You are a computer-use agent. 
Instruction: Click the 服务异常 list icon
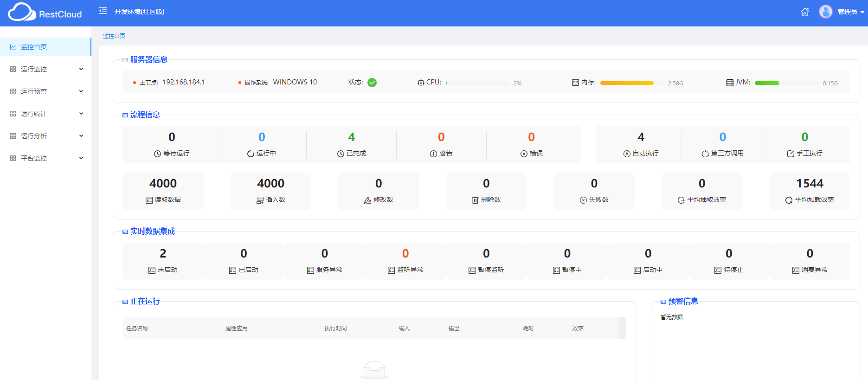(x=310, y=270)
